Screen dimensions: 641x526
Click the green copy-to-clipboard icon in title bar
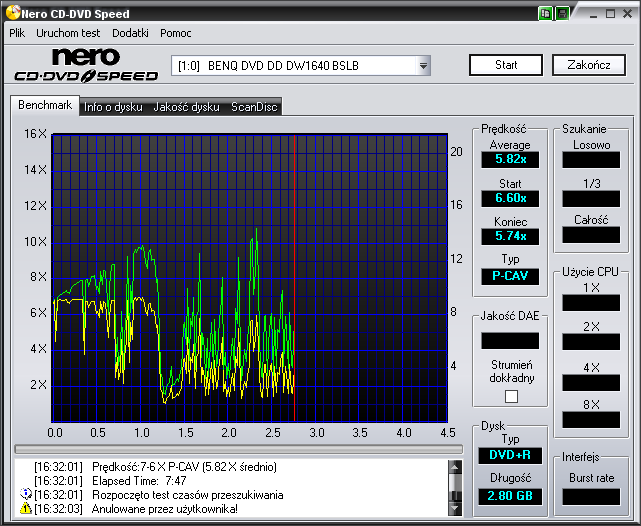pyautogui.click(x=546, y=13)
